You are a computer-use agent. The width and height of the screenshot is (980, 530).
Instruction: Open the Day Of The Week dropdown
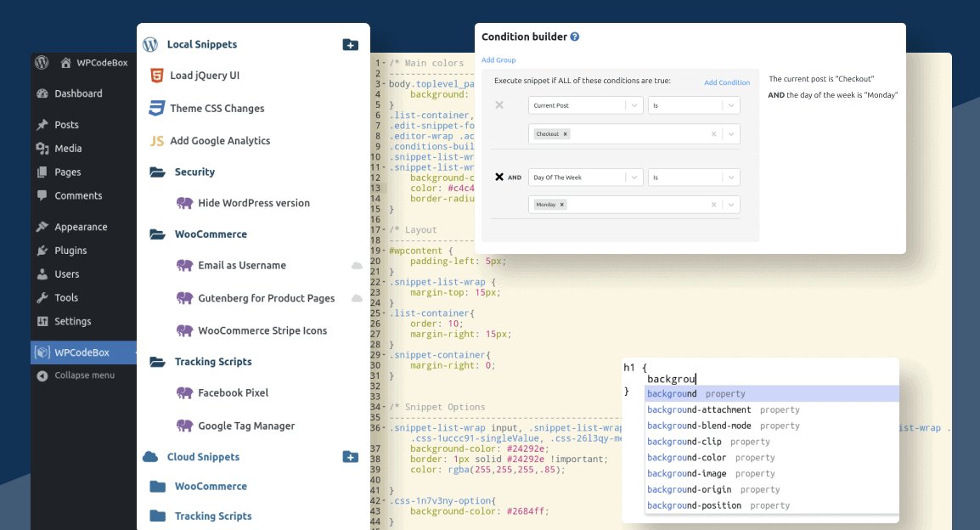tap(585, 178)
